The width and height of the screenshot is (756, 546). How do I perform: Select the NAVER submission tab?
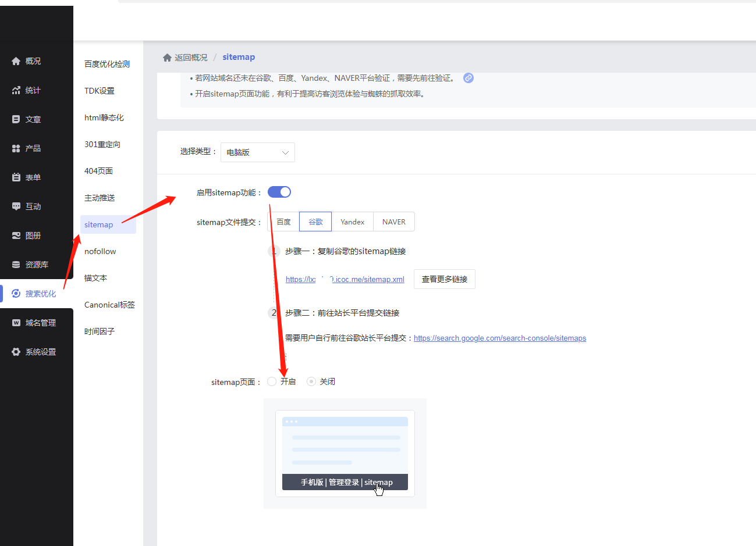393,222
